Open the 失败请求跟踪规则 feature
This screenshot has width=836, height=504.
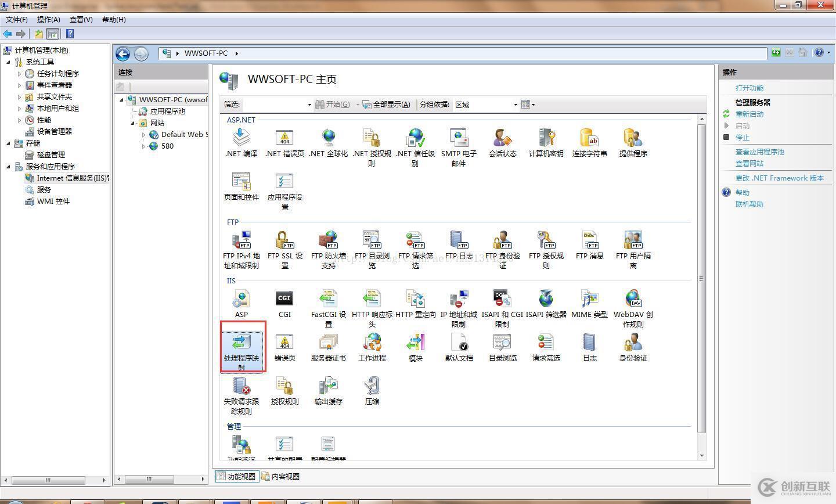pos(241,395)
